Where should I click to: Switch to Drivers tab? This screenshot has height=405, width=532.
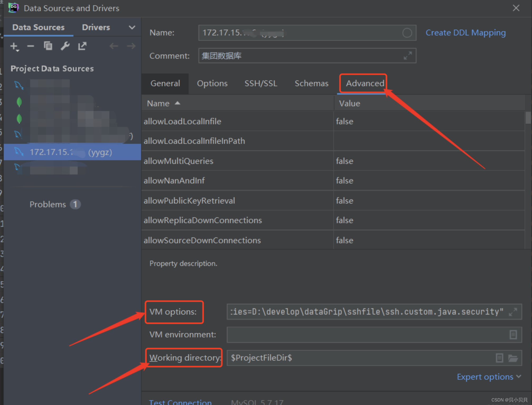[x=96, y=27]
